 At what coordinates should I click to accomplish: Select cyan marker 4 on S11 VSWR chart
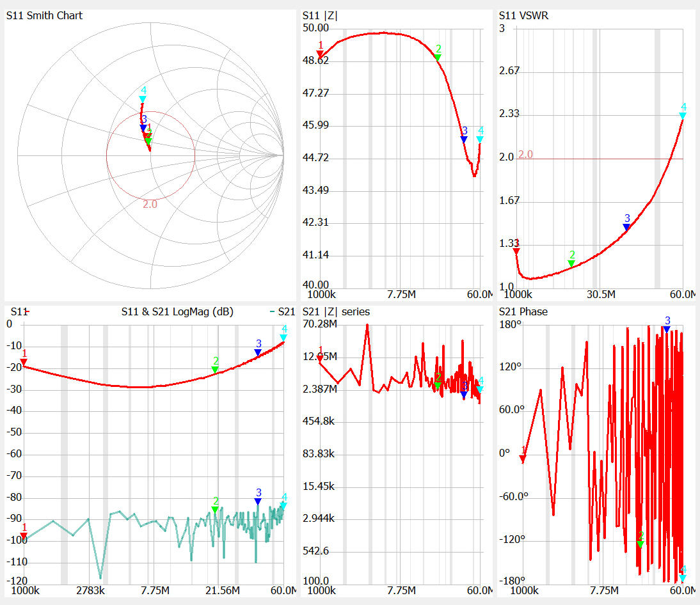click(x=683, y=116)
